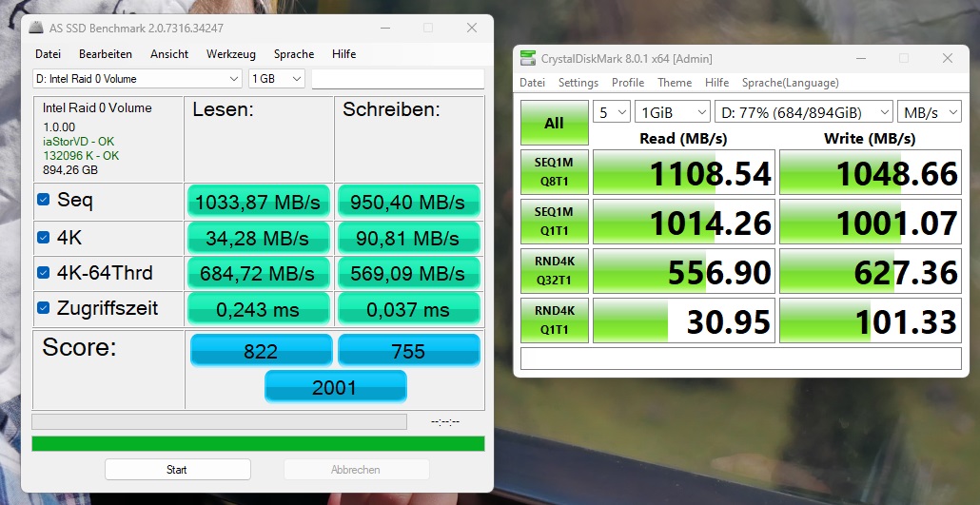Click the green progress bar in AS SSD
The image size is (980, 505).
[258, 444]
